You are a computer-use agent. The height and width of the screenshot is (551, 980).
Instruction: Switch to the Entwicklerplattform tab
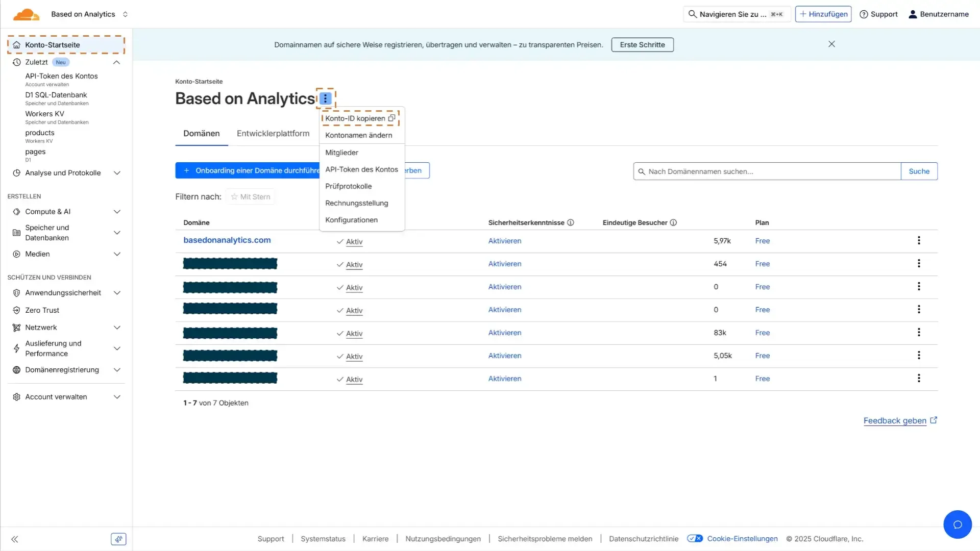273,133
